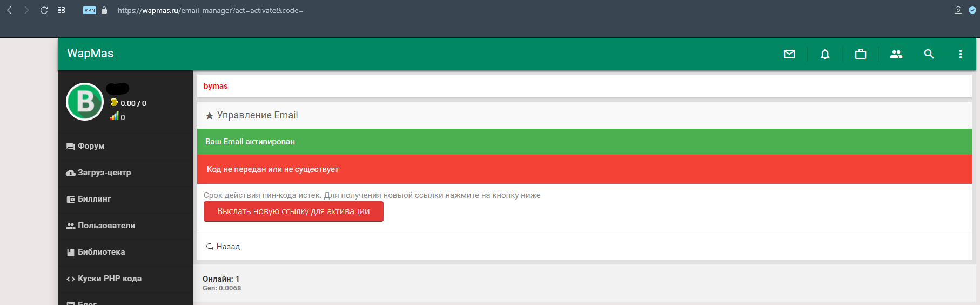Go to Пользователи sidebar item
The image size is (980, 305).
[x=106, y=226]
